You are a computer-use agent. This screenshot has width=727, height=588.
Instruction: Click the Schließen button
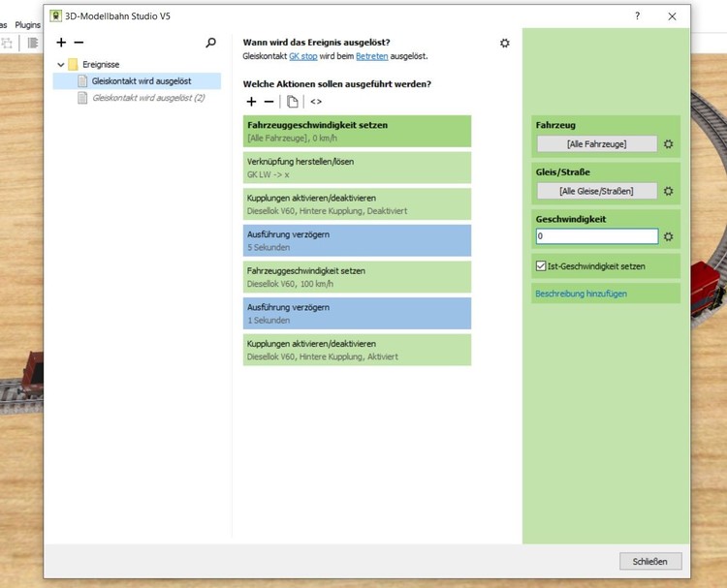click(650, 561)
